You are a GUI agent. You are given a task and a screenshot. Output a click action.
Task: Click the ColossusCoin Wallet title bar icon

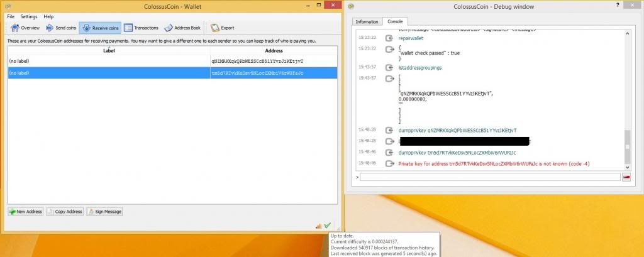8,6
